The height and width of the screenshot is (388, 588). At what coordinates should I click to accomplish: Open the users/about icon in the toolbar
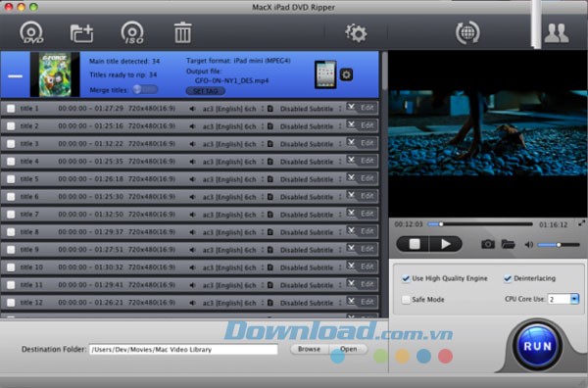(x=557, y=33)
